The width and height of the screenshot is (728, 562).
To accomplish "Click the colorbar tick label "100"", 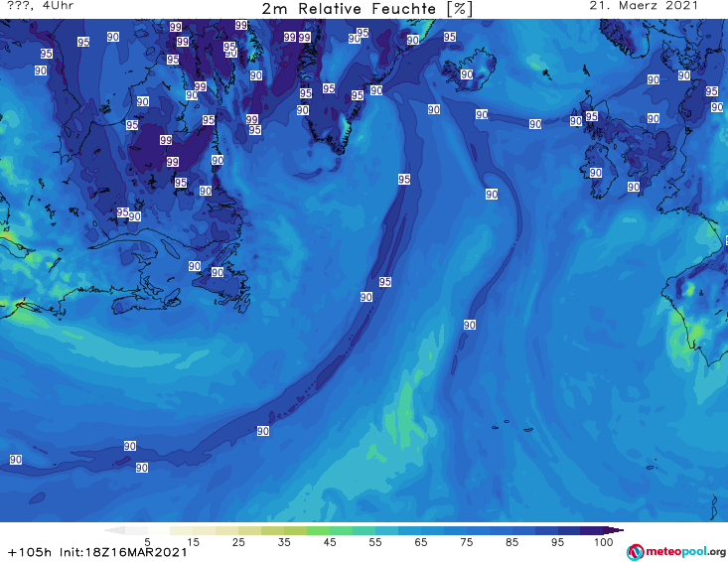I will pyautogui.click(x=604, y=542).
